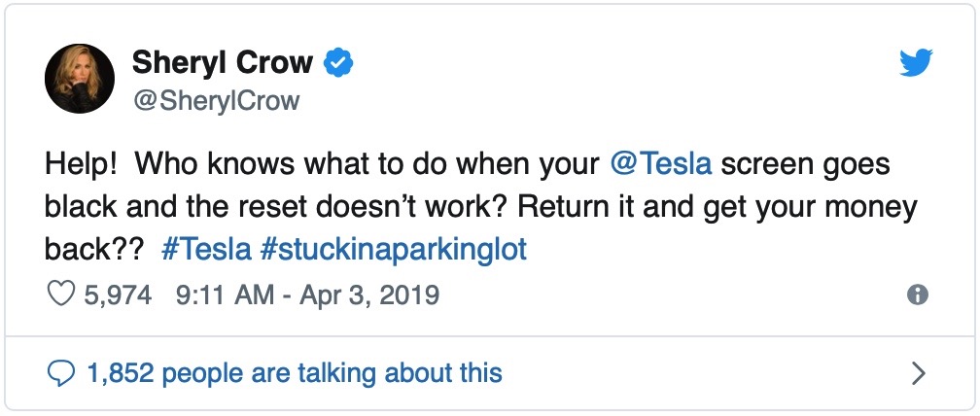This screenshot has width=980, height=416.
Task: Like the tweet with the heart icon
Action: point(61,295)
